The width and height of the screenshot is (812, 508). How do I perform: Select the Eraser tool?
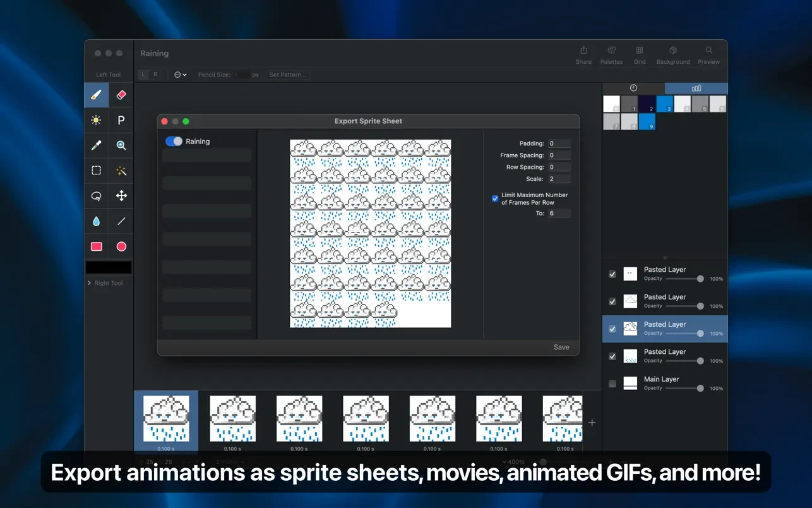pyautogui.click(x=121, y=95)
